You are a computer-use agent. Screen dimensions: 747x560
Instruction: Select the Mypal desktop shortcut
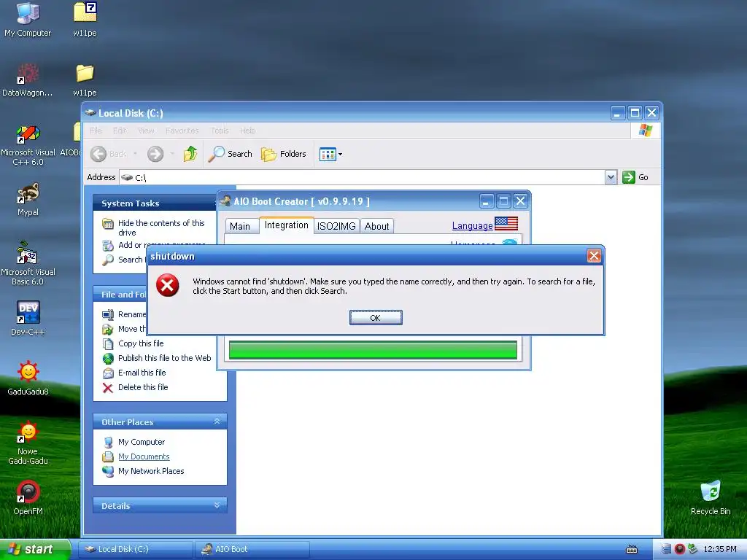click(x=28, y=199)
